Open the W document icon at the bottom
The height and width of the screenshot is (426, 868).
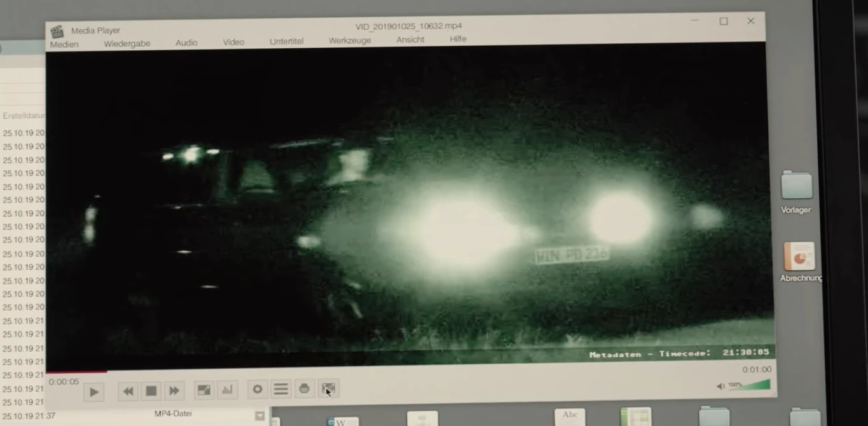point(343,421)
